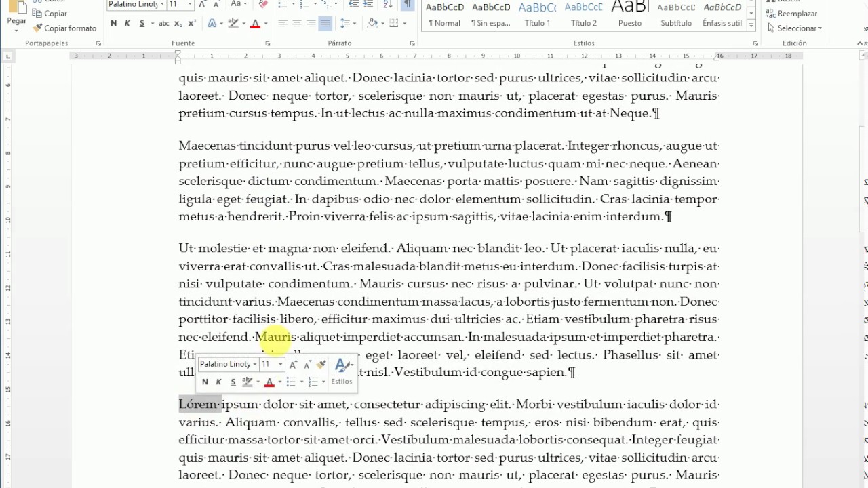868x488 pixels.
Task: Apply red font color from the ribbon
Action: (x=255, y=24)
